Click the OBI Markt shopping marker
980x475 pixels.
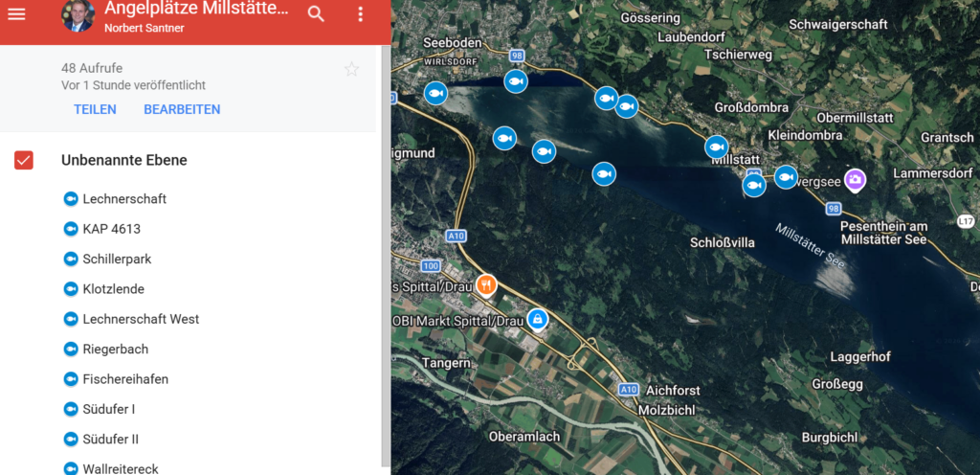click(538, 319)
